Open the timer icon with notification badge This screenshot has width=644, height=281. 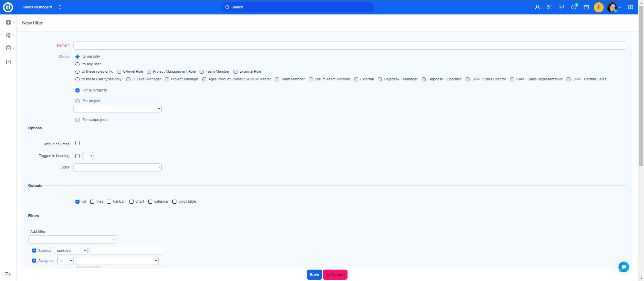point(574,7)
